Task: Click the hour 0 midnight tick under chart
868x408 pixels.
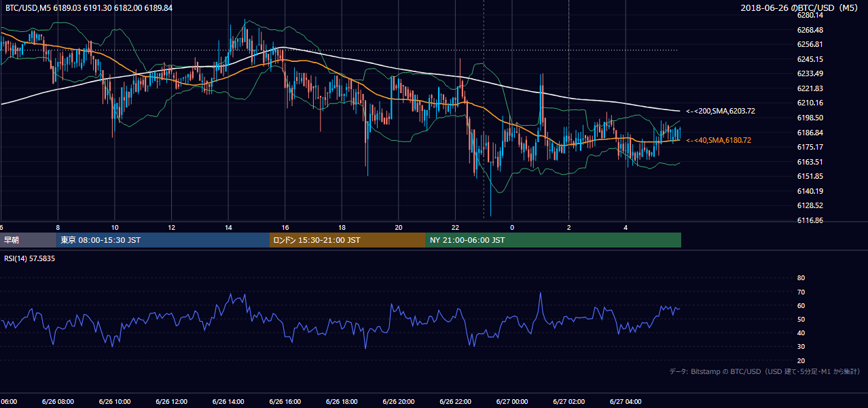Action: pyautogui.click(x=512, y=227)
